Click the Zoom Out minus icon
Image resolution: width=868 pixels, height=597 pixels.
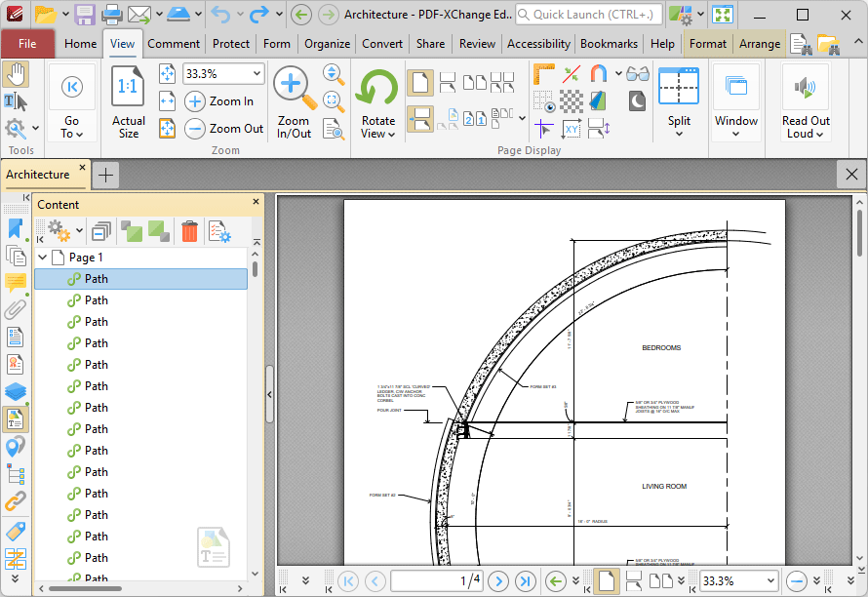(x=195, y=129)
